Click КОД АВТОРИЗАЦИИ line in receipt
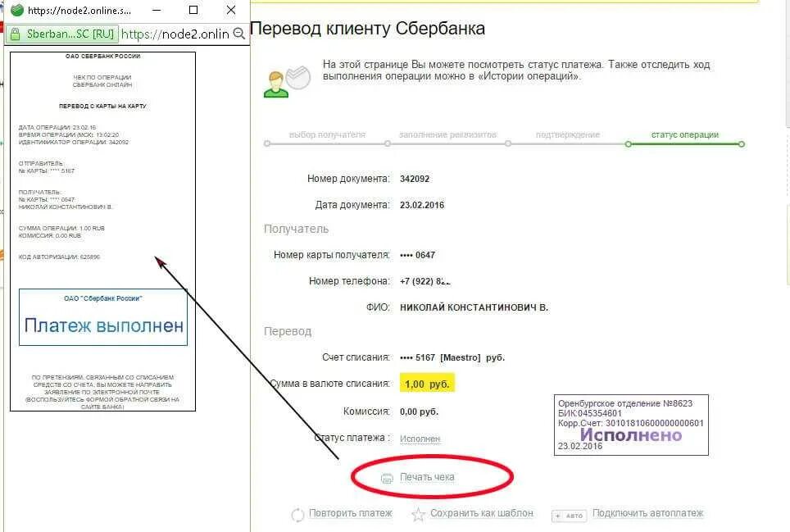 (x=59, y=257)
